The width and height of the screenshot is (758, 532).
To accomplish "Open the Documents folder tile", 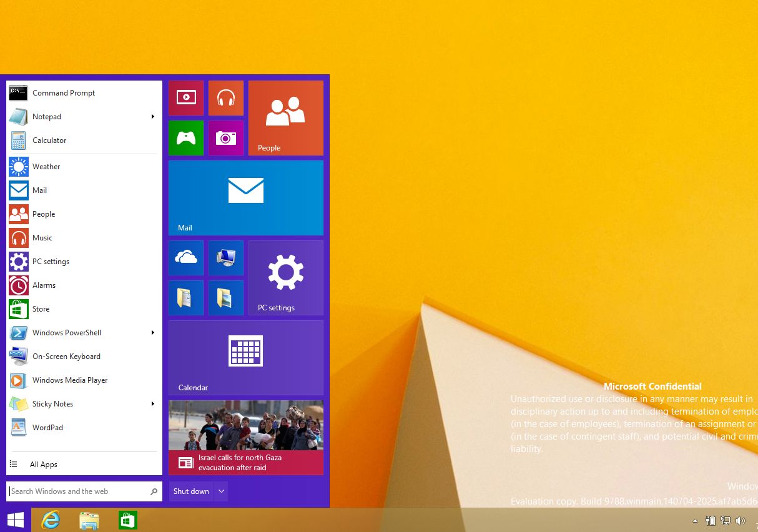I will pyautogui.click(x=186, y=298).
